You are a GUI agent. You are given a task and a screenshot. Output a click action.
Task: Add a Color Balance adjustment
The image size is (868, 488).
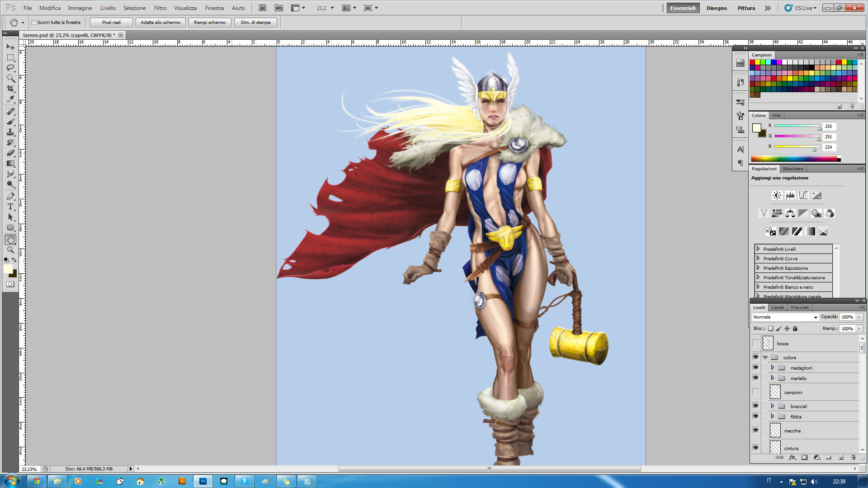click(790, 213)
